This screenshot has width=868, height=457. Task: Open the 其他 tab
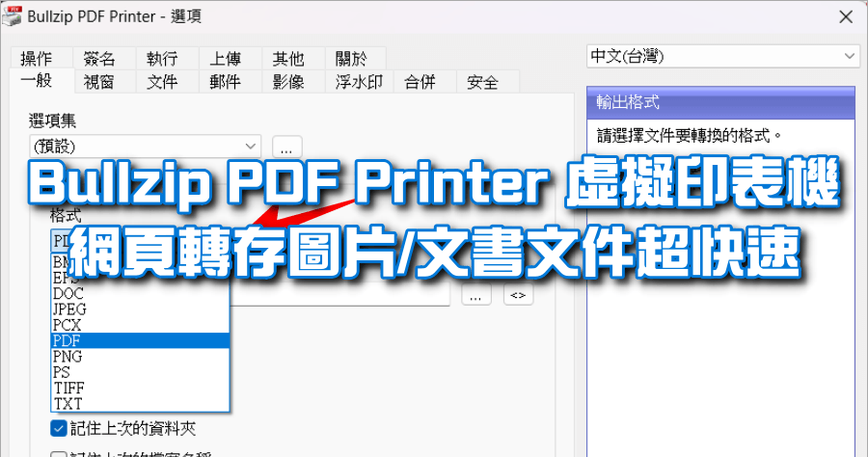pos(293,58)
